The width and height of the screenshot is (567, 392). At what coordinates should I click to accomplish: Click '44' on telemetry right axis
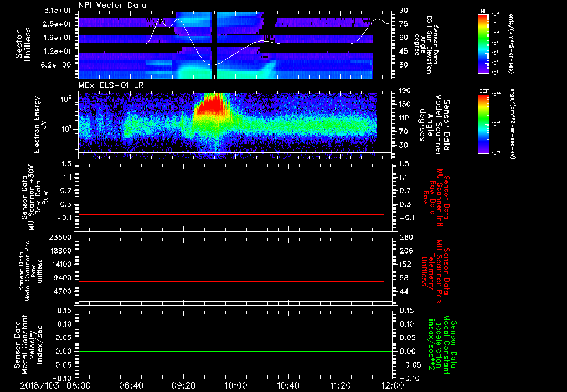click(x=404, y=291)
